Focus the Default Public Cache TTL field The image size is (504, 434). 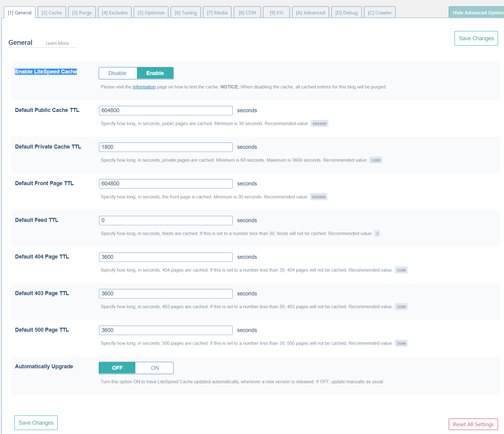coord(166,110)
